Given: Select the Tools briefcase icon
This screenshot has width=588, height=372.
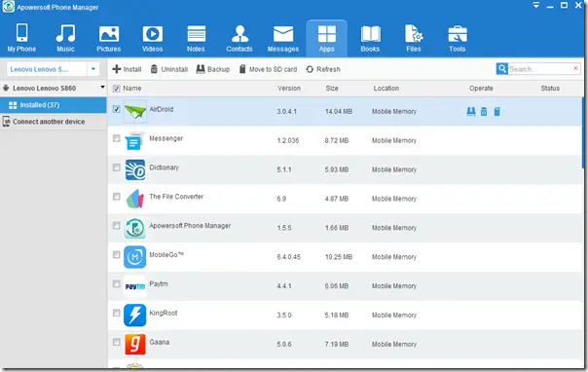Looking at the screenshot, I should (x=458, y=34).
